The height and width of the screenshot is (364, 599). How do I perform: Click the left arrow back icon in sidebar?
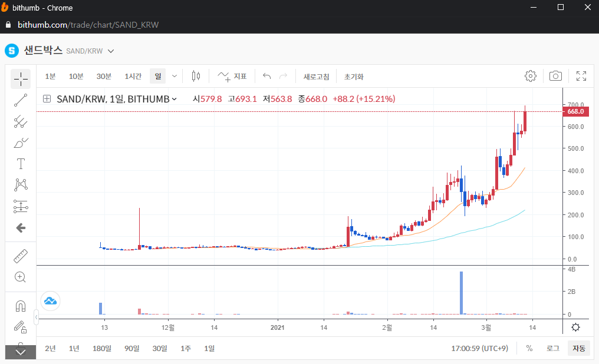21,228
